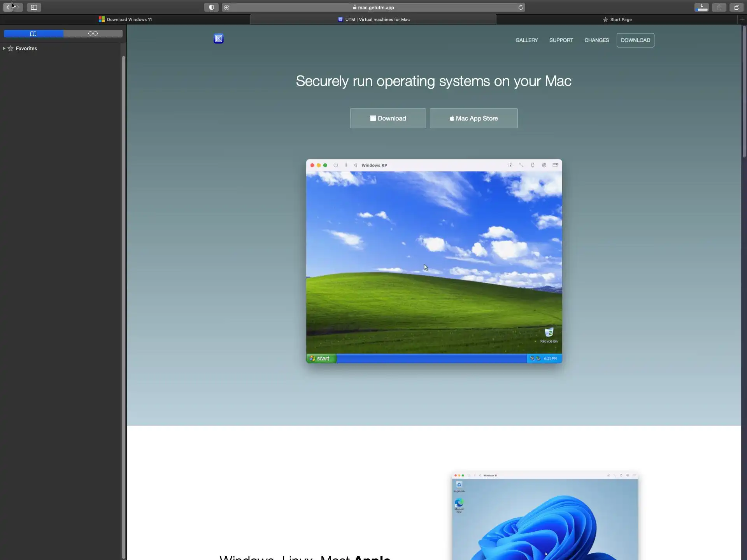
Task: Toggle the sidebar with the toolbar button
Action: click(x=34, y=7)
